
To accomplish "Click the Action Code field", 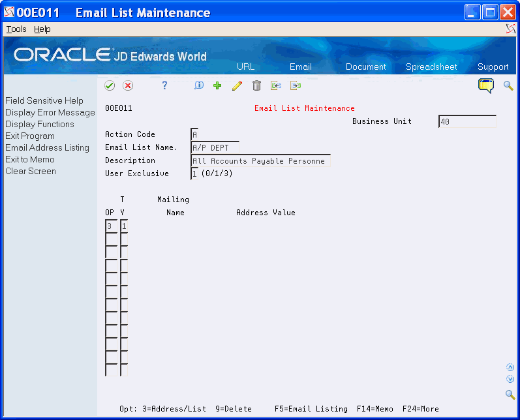I will [x=194, y=134].
